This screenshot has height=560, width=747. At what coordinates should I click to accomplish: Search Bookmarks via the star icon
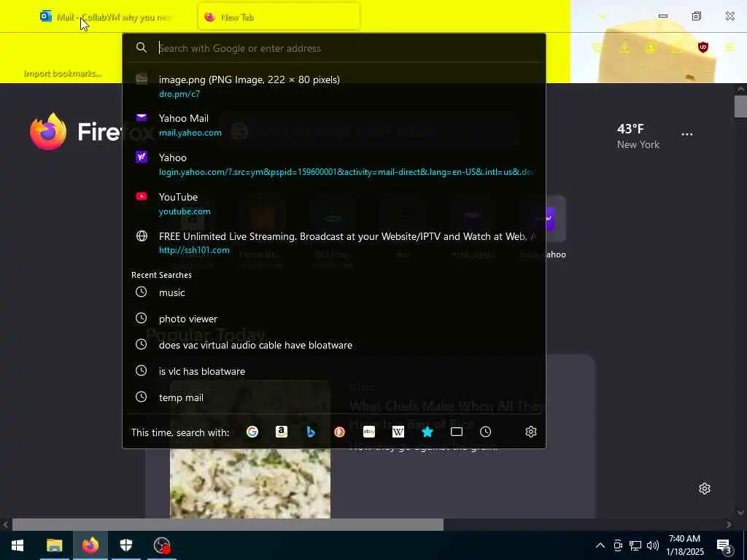(427, 432)
